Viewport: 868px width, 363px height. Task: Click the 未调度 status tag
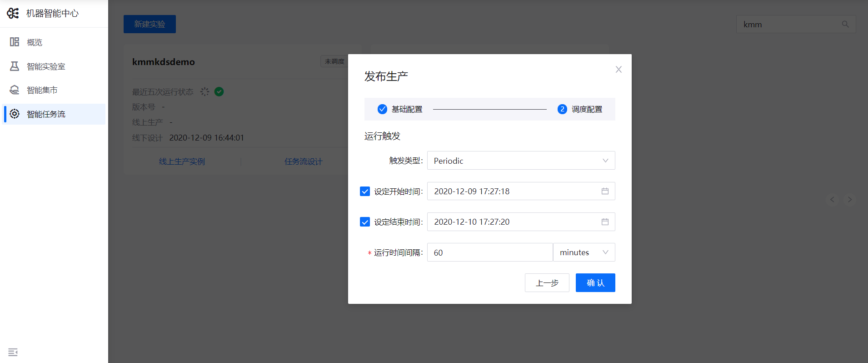tap(334, 61)
